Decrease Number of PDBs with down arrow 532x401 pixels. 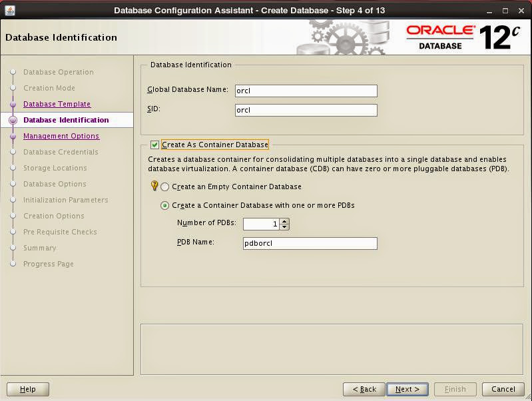pyautogui.click(x=284, y=227)
